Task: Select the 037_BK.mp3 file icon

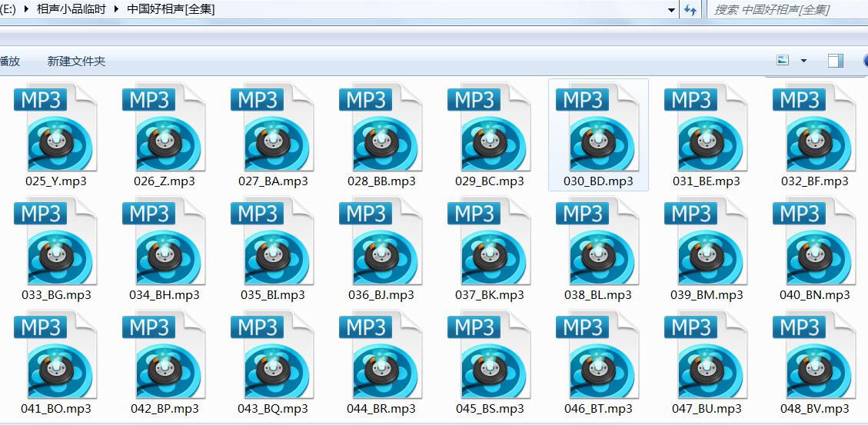Action: tap(490, 242)
